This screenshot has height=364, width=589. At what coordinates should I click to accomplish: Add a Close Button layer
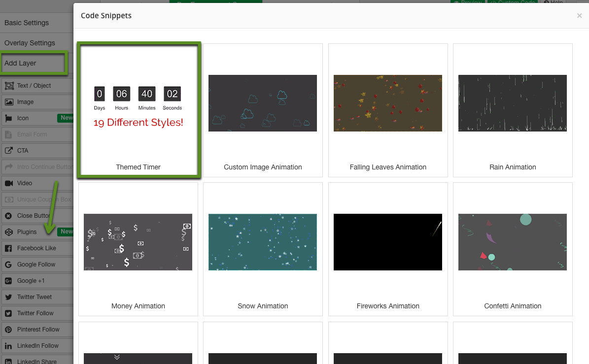click(34, 216)
